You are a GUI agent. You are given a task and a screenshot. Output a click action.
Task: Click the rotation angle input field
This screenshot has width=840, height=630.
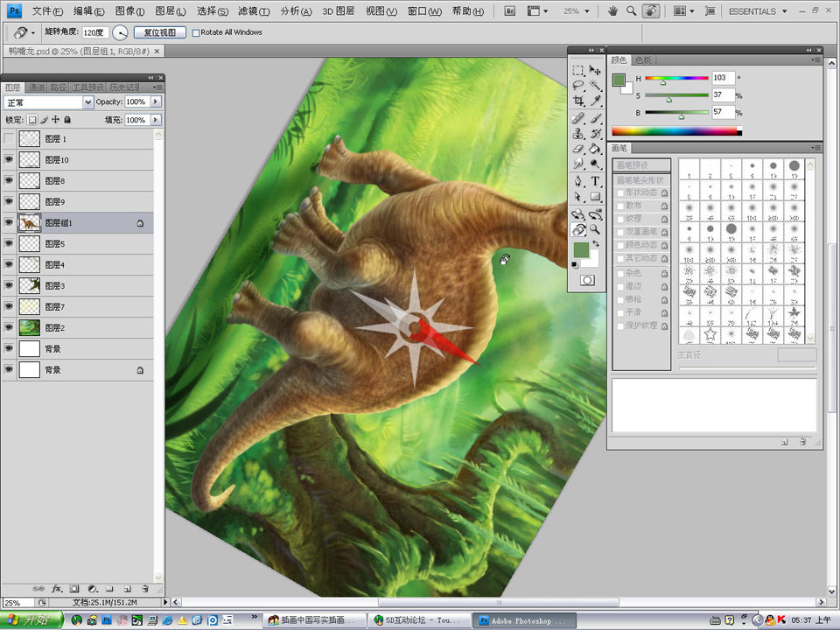coord(96,32)
